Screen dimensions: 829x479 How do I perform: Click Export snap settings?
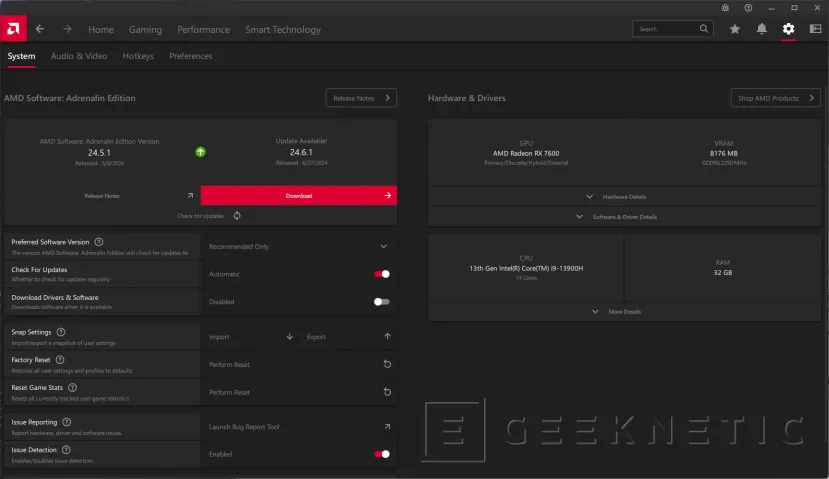coord(316,337)
